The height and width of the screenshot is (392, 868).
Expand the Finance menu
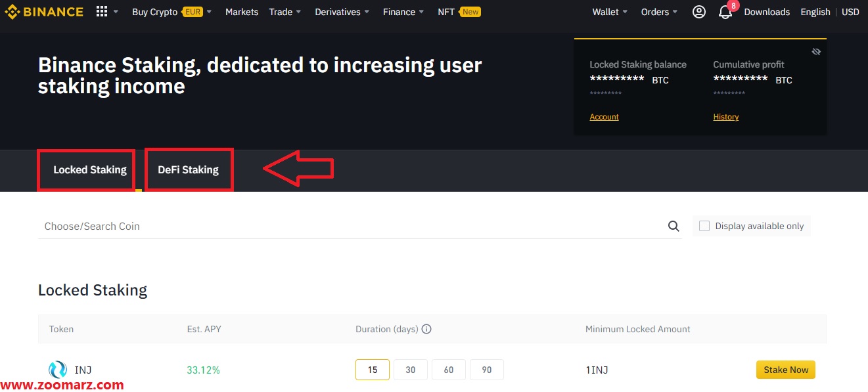pos(403,12)
